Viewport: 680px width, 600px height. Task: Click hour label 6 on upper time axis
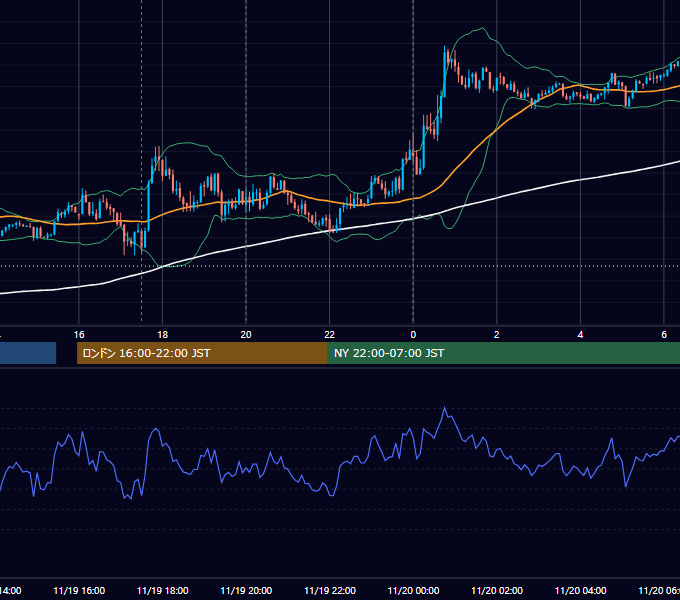coord(664,334)
